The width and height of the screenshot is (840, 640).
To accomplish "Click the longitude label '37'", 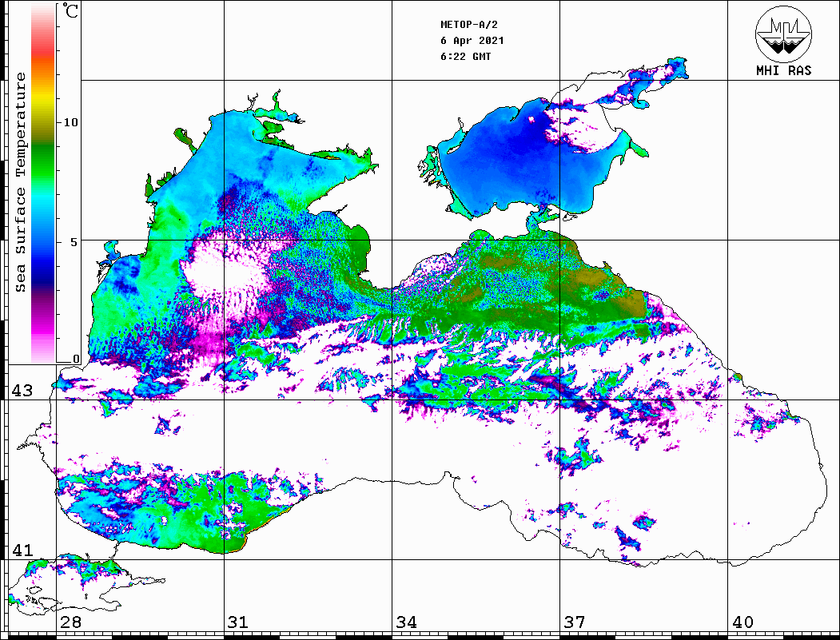I will (574, 622).
